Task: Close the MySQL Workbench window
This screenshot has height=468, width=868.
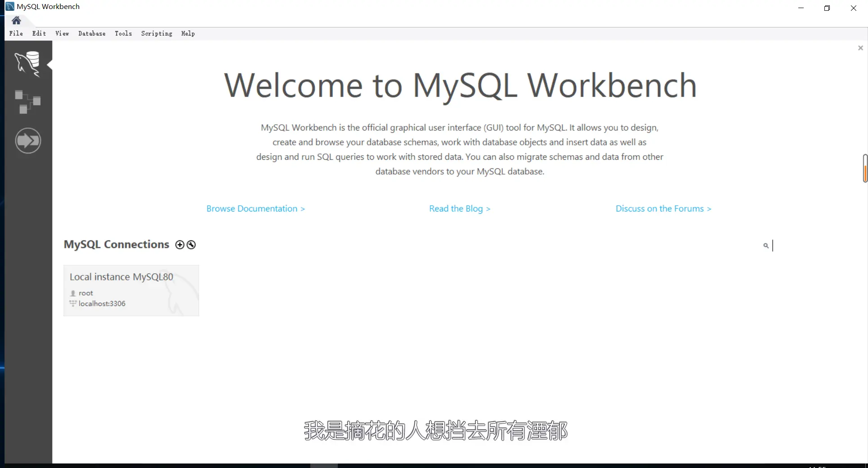Action: pos(854,8)
